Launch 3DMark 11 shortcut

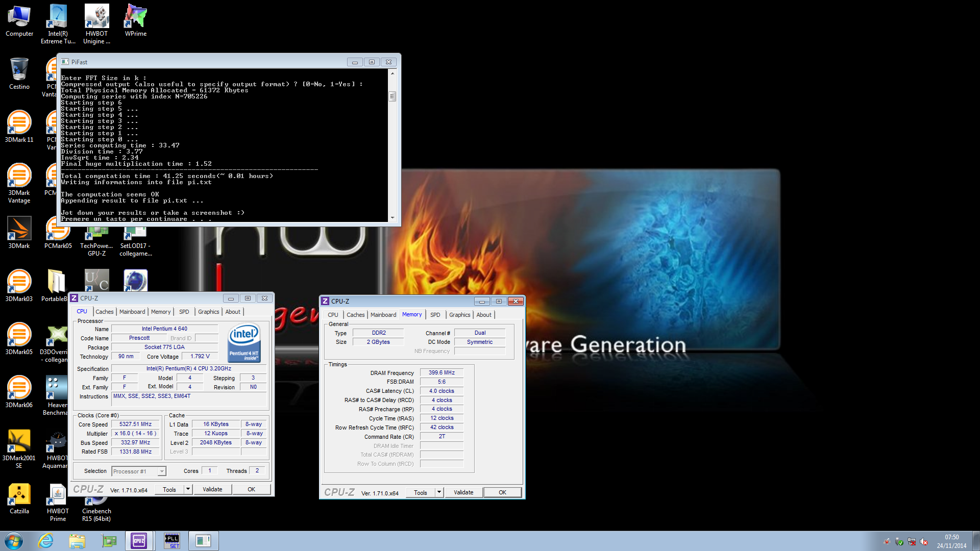[19, 127]
